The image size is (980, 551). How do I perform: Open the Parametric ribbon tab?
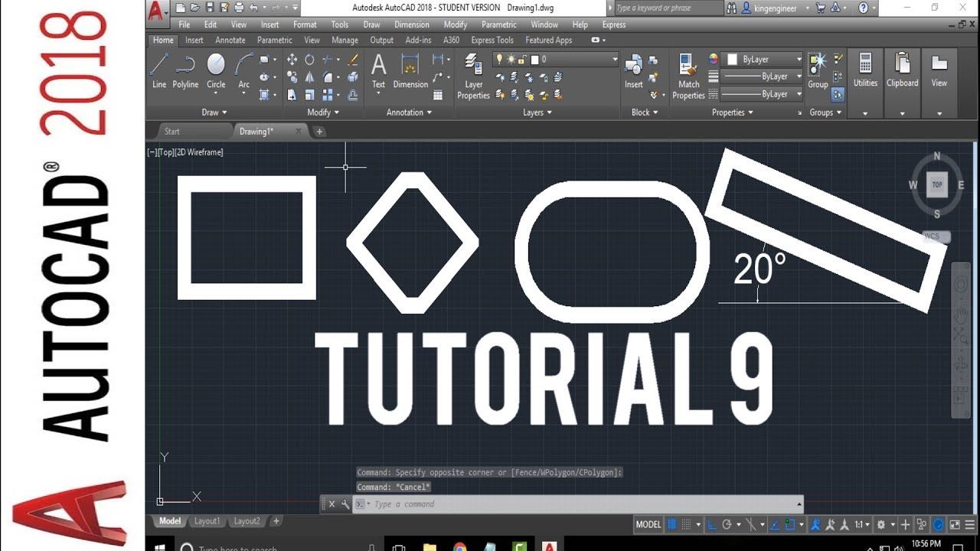pyautogui.click(x=274, y=41)
